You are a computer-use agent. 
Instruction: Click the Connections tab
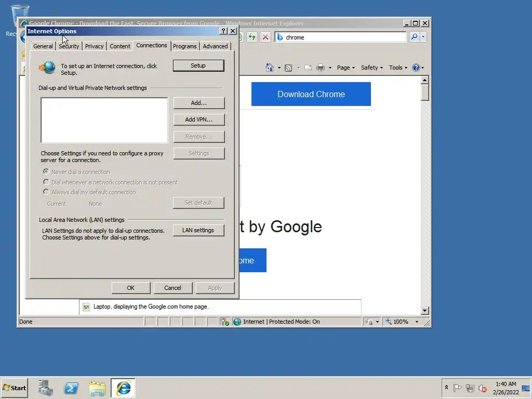(152, 46)
